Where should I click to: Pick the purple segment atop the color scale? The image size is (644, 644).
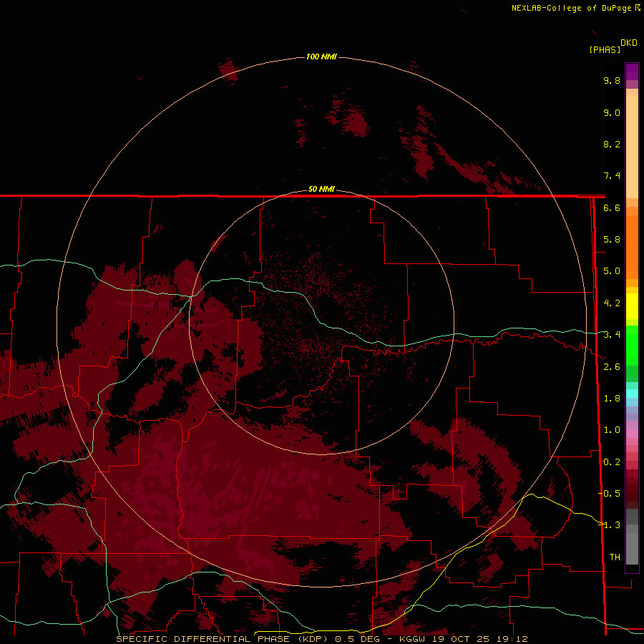632,72
